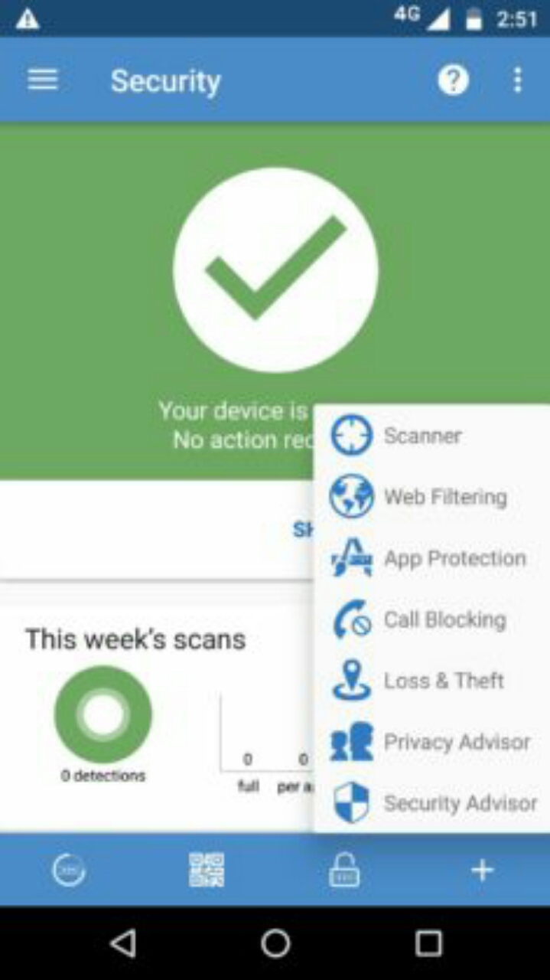The width and height of the screenshot is (550, 980).
Task: Tap the Android recent apps square button
Action: click(428, 943)
